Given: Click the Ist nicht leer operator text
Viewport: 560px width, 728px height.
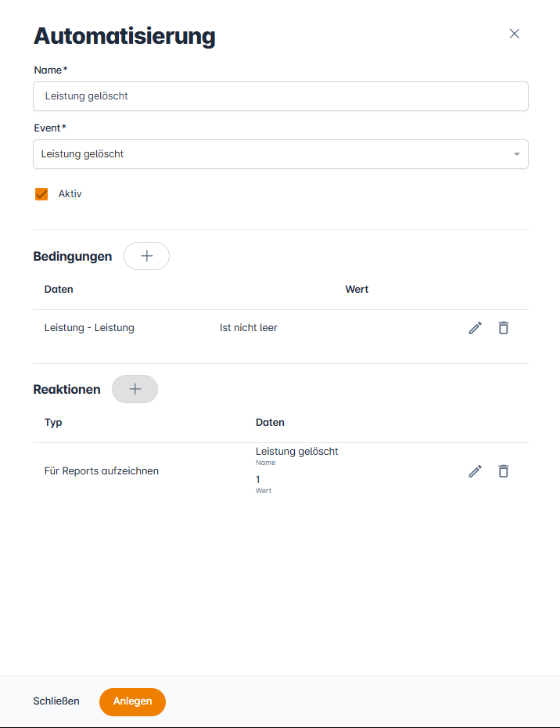Looking at the screenshot, I should (x=249, y=328).
